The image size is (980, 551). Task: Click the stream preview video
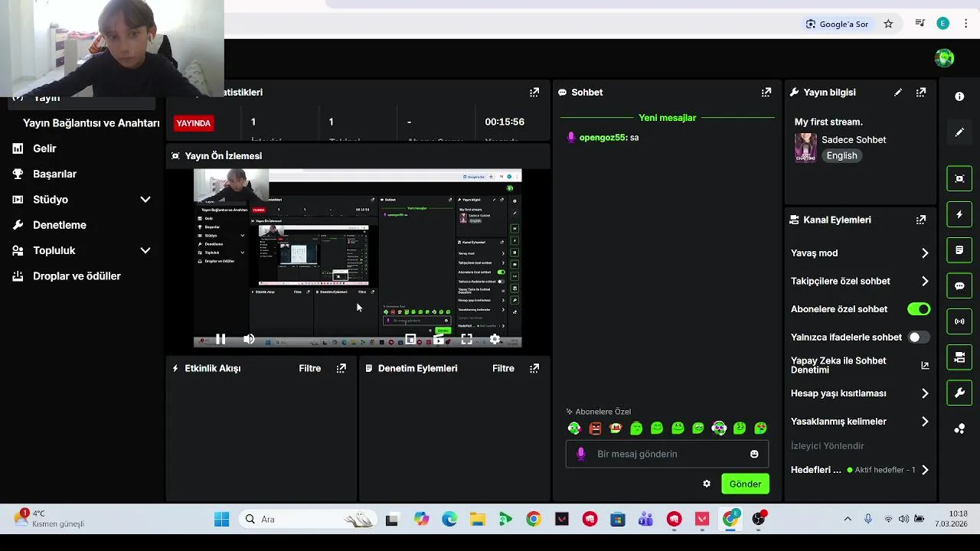click(358, 258)
